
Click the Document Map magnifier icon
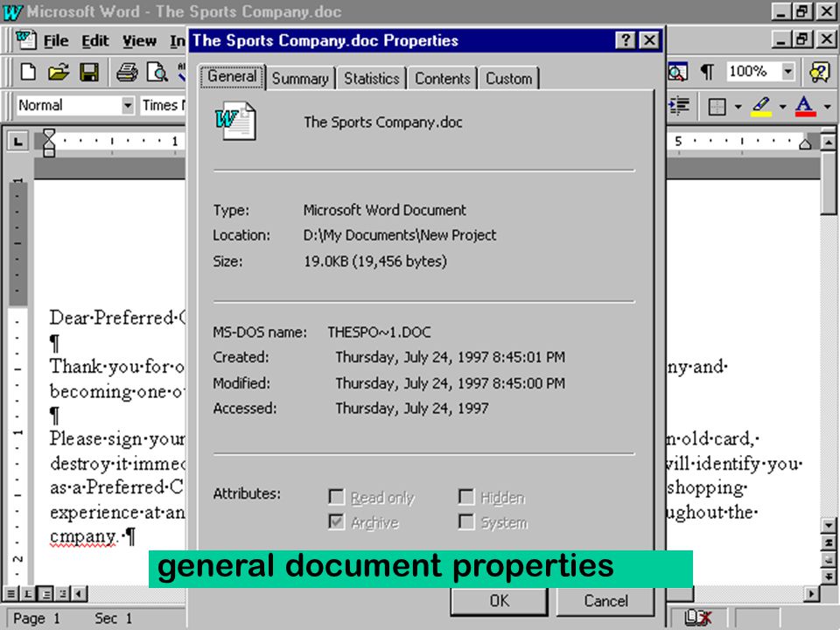677,72
